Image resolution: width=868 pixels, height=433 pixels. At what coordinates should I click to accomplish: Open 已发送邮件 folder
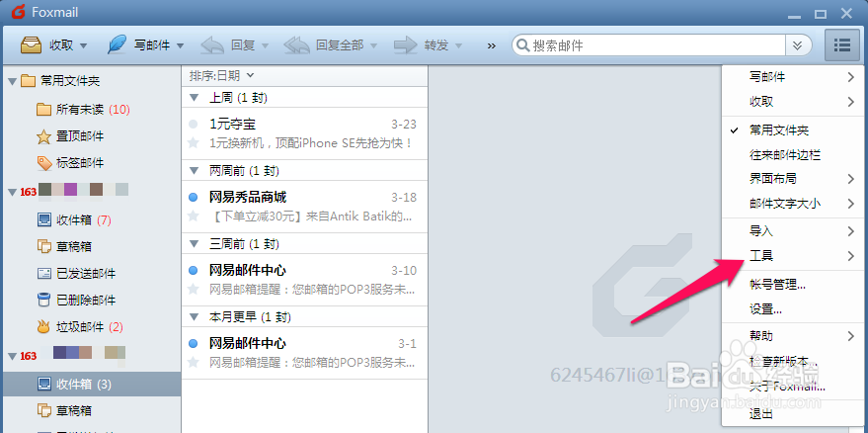tap(76, 273)
